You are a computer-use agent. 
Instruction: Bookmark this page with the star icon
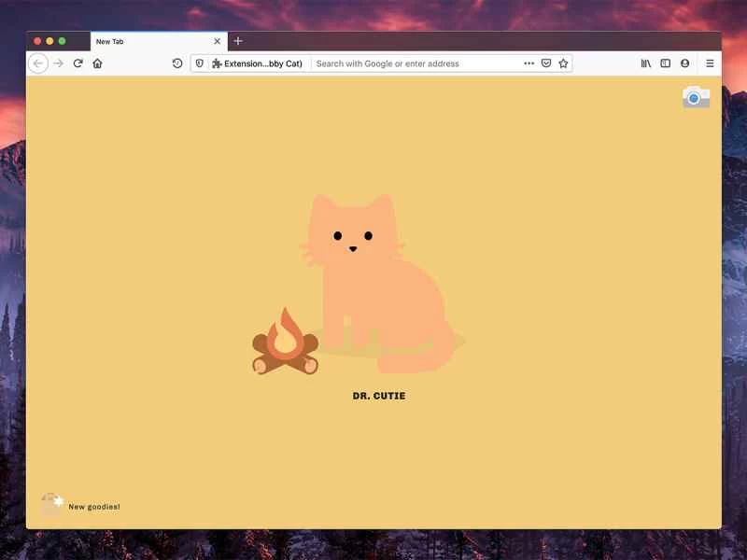click(x=563, y=63)
